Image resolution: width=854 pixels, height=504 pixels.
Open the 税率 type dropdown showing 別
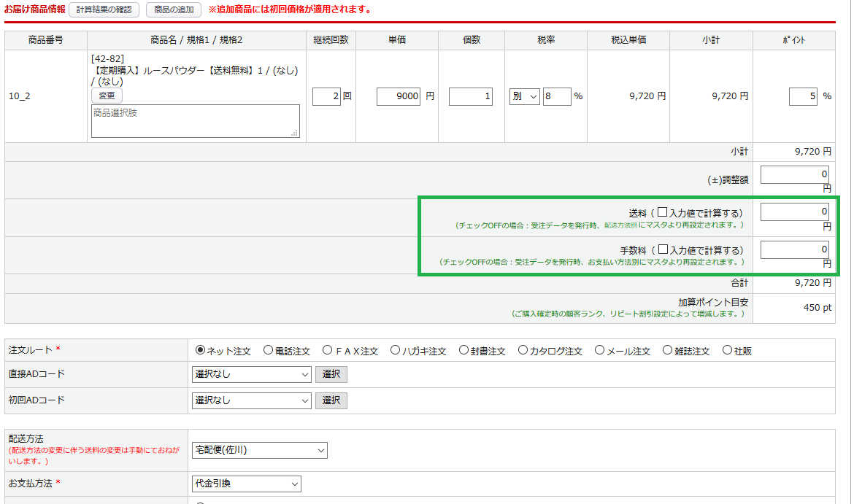[524, 96]
